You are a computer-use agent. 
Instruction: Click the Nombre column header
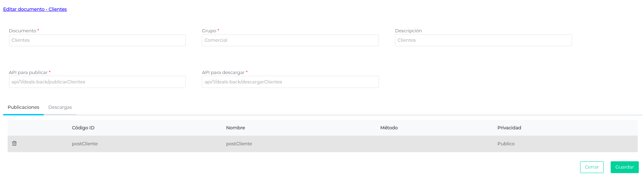pos(235,128)
